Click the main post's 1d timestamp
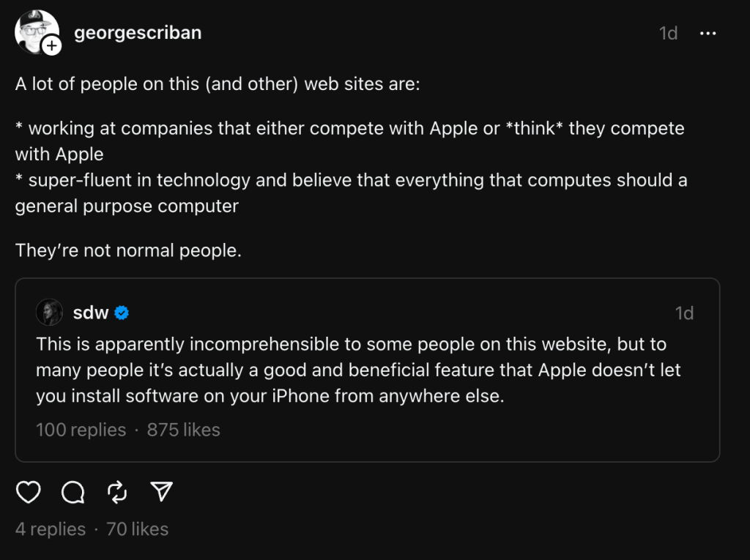Image resolution: width=750 pixels, height=560 pixels. tap(668, 34)
